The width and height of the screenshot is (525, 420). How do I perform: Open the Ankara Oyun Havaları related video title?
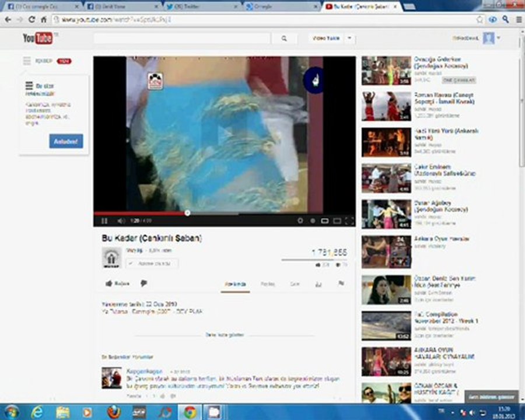[x=442, y=239]
